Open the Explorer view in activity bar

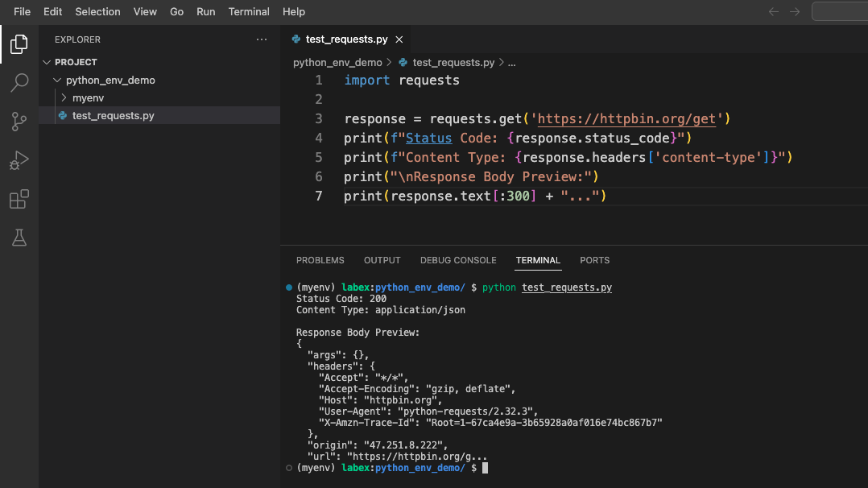[19, 44]
